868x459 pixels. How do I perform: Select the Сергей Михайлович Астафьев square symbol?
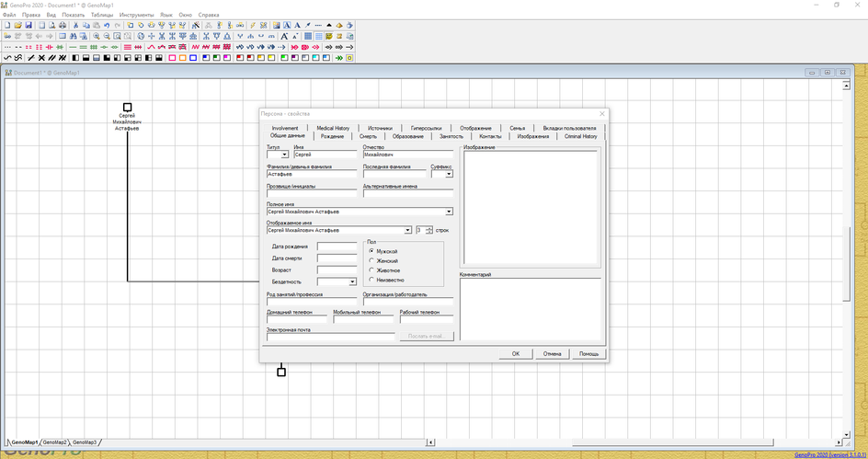click(x=127, y=107)
